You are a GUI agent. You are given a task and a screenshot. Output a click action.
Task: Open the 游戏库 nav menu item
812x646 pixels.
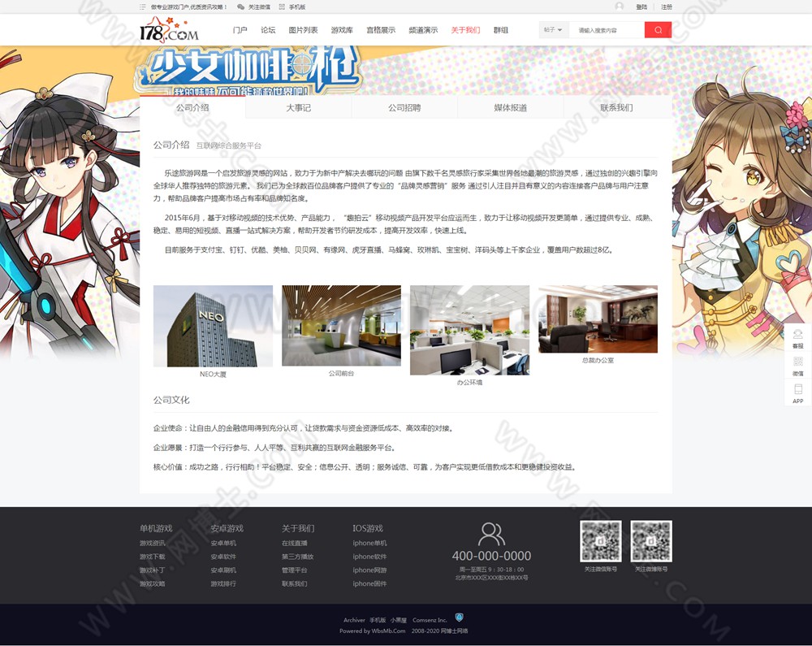(342, 30)
